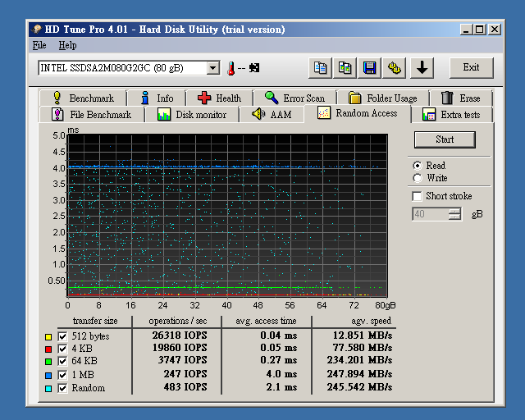Click the 3747 IOPS value

point(182,360)
